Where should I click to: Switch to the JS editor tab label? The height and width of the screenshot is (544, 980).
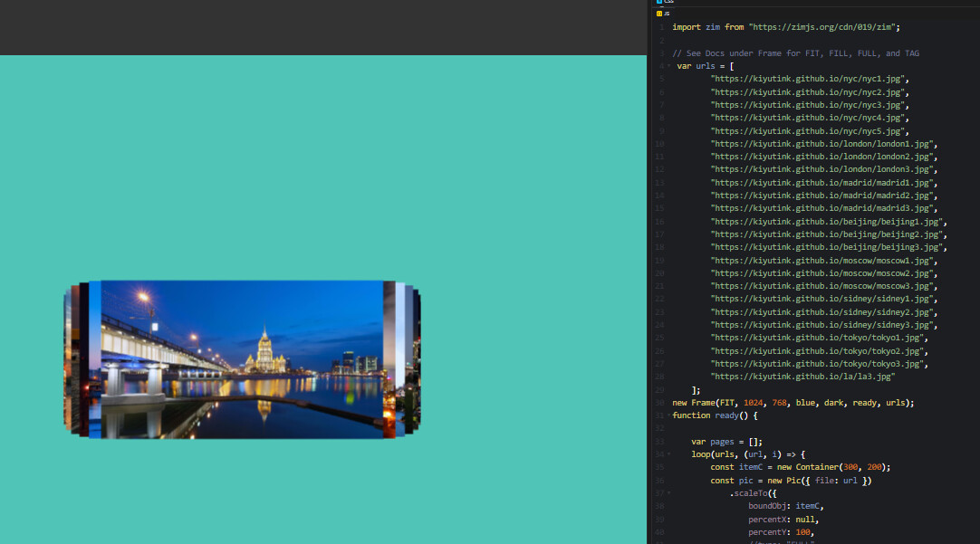[x=667, y=14]
